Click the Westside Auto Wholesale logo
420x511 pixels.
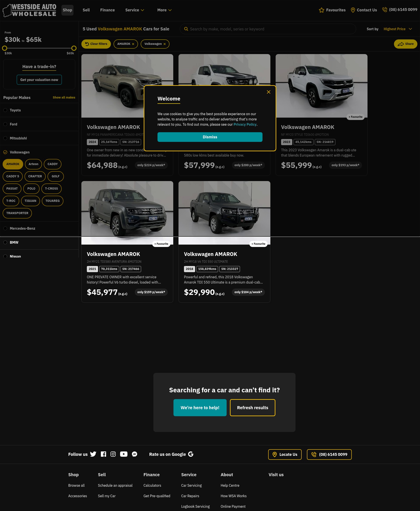[29, 10]
